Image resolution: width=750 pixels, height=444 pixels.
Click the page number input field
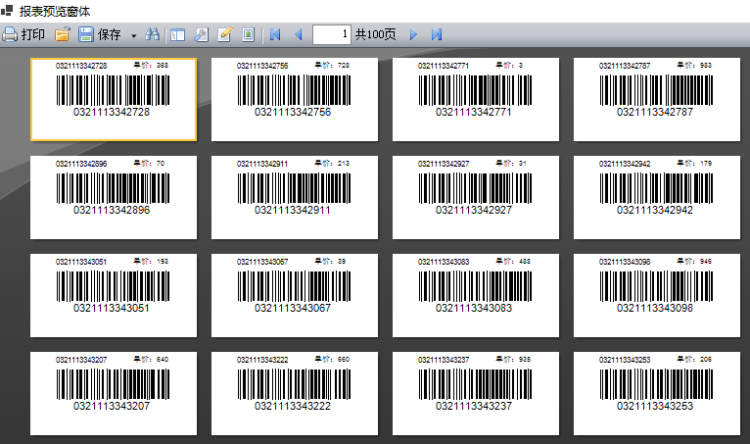[331, 34]
